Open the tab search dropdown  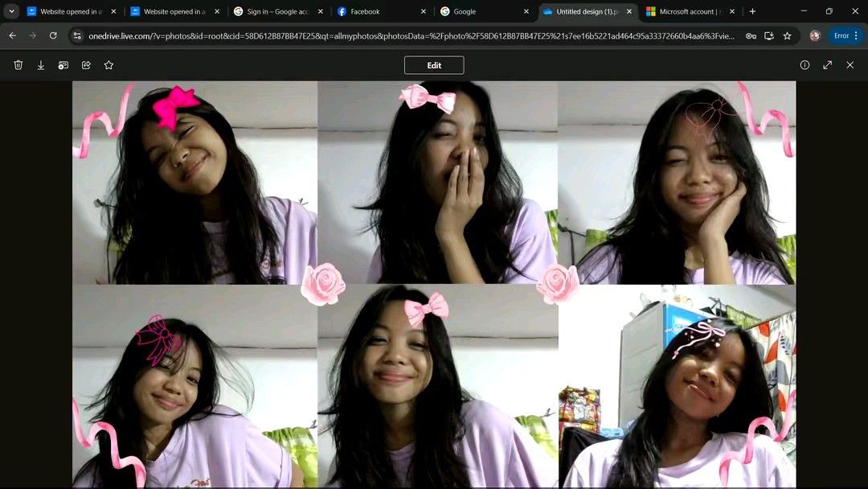(11, 11)
